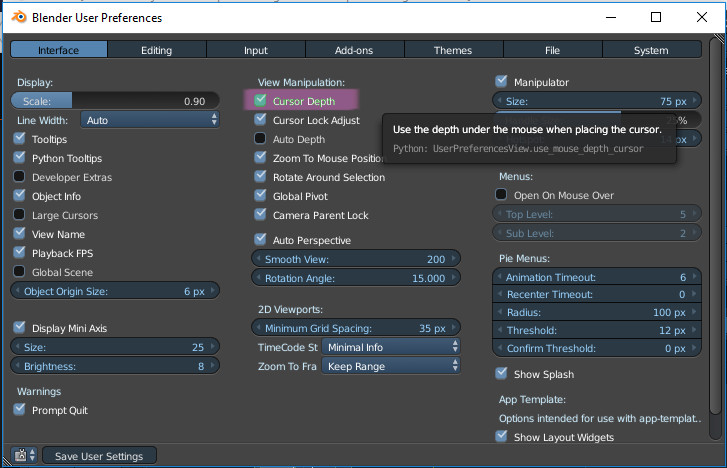
Task: Select the Themes tab
Action: coord(453,50)
